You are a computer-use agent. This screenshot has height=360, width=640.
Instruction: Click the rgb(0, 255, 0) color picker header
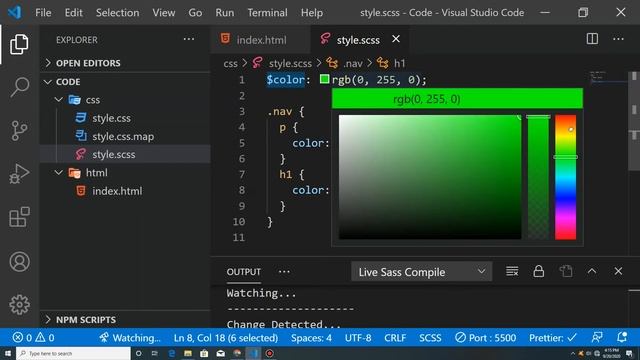(457, 99)
